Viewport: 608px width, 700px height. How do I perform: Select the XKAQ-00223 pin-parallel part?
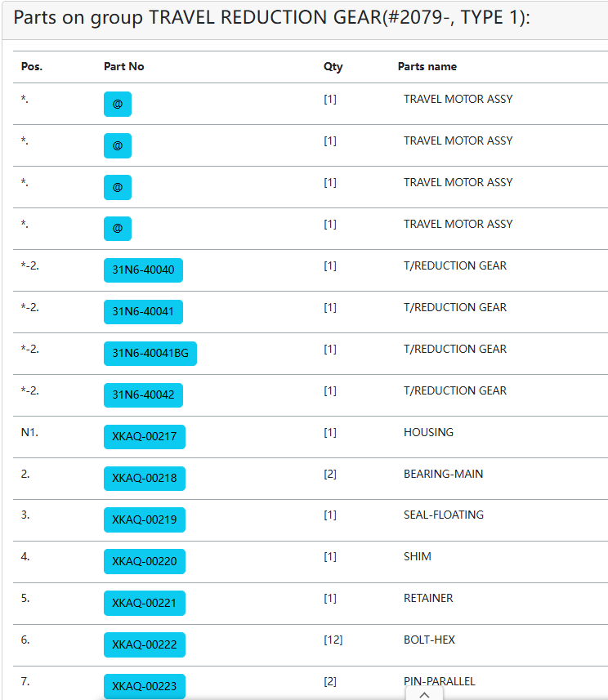point(145,686)
